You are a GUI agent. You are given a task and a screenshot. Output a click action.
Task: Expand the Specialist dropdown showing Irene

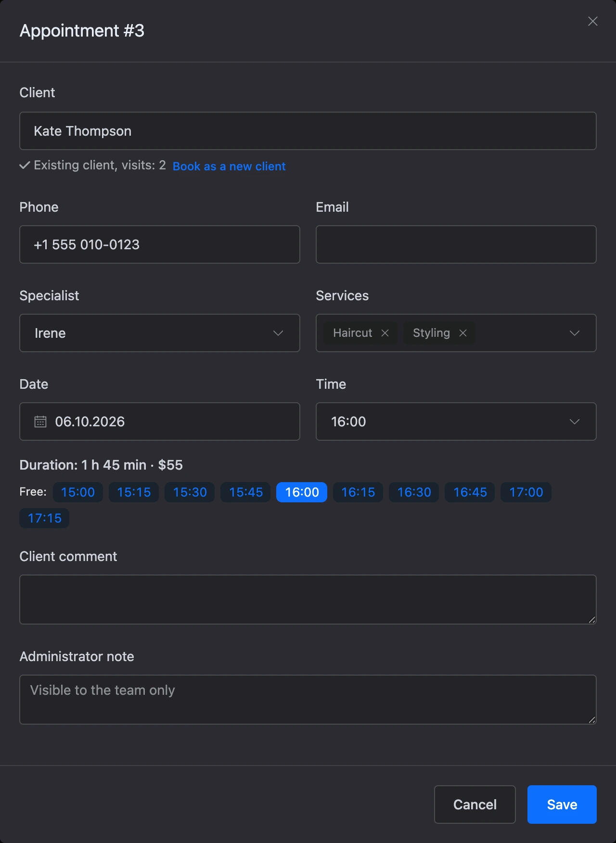tap(160, 333)
